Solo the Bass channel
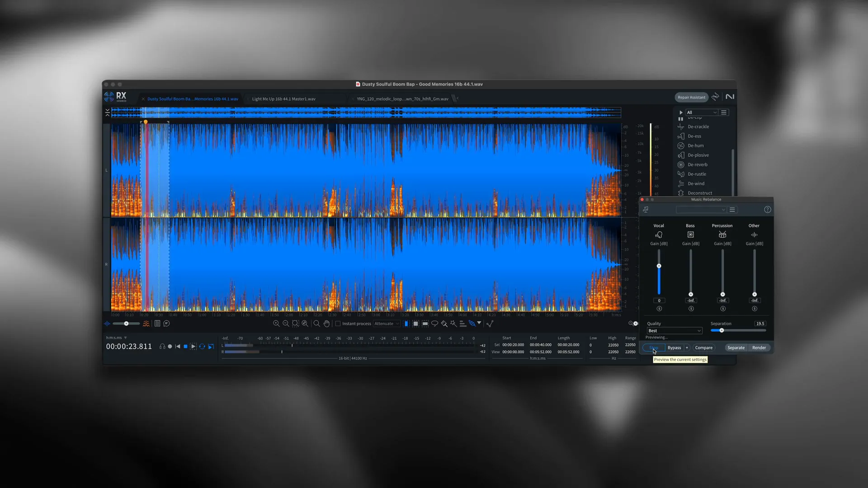 (691, 309)
